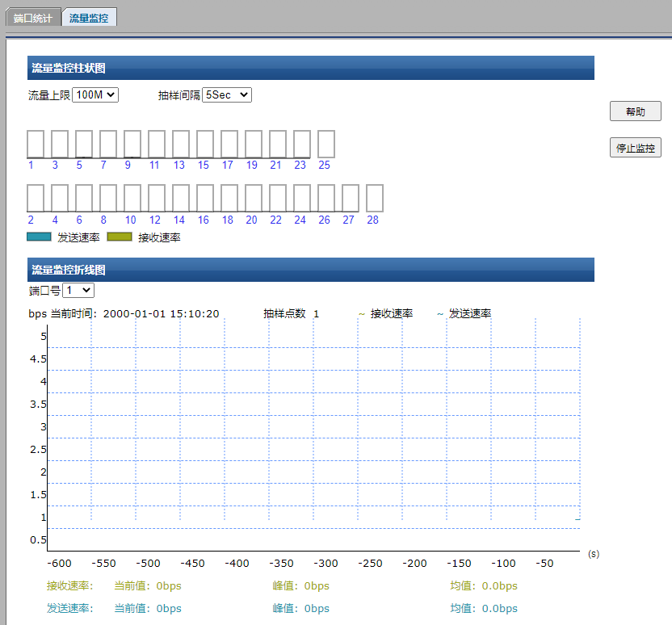672x625 pixels.
Task: Click the 停止监控 button
Action: pos(635,148)
